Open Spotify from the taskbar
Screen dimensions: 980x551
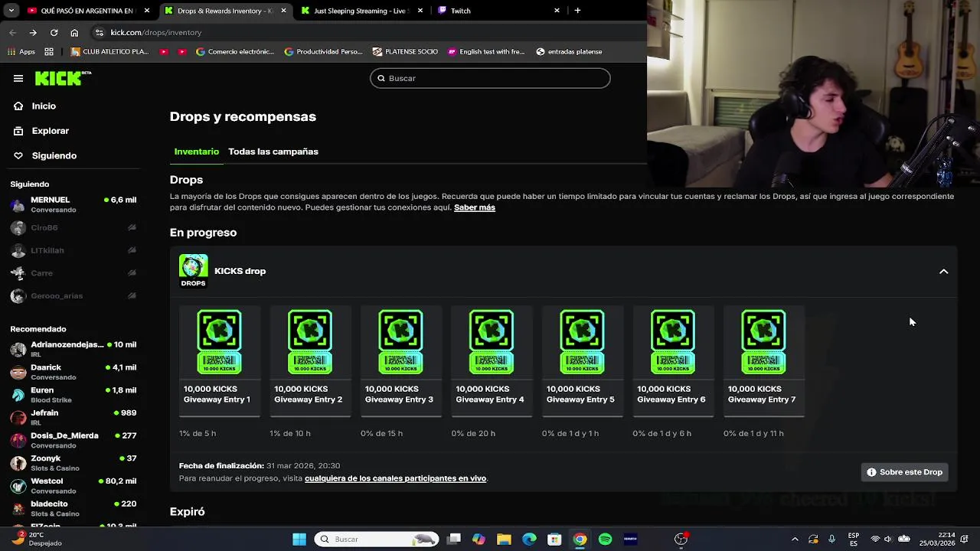[x=605, y=540]
